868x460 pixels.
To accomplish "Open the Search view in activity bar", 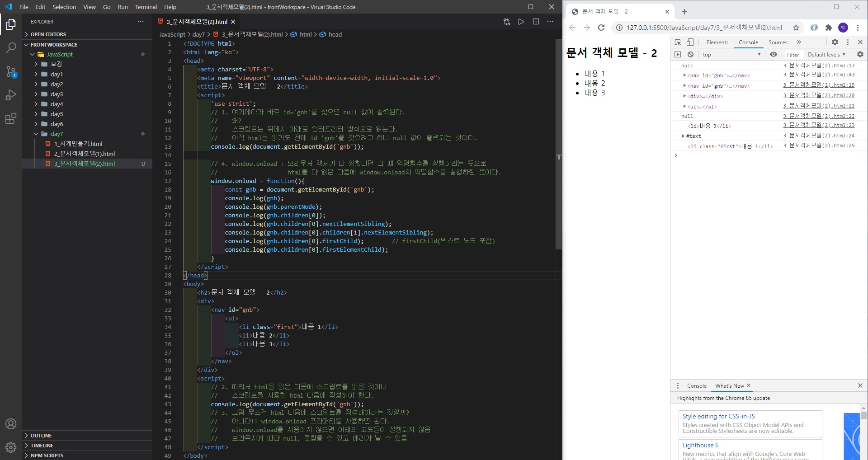I will pyautogui.click(x=11, y=47).
